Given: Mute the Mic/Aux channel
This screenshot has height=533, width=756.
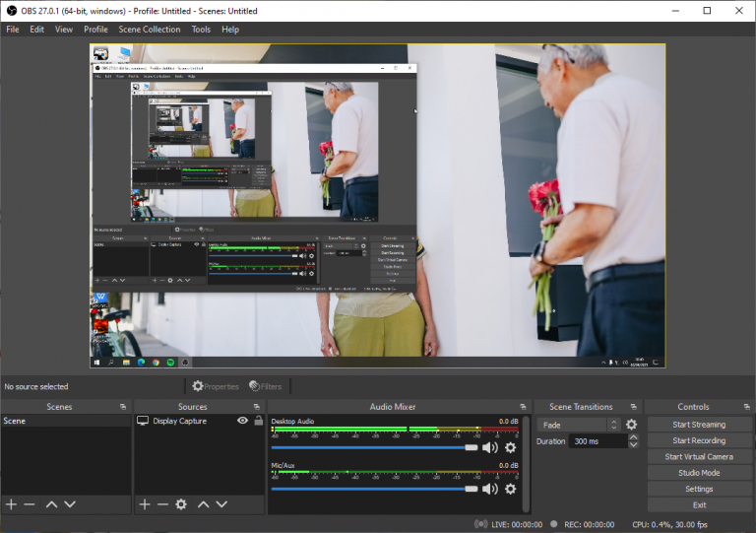Looking at the screenshot, I should tap(489, 489).
